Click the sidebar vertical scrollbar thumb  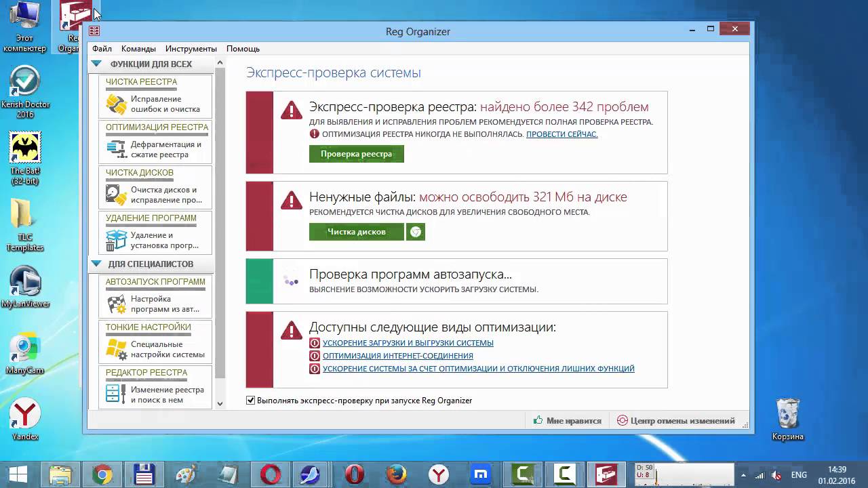coord(220,224)
